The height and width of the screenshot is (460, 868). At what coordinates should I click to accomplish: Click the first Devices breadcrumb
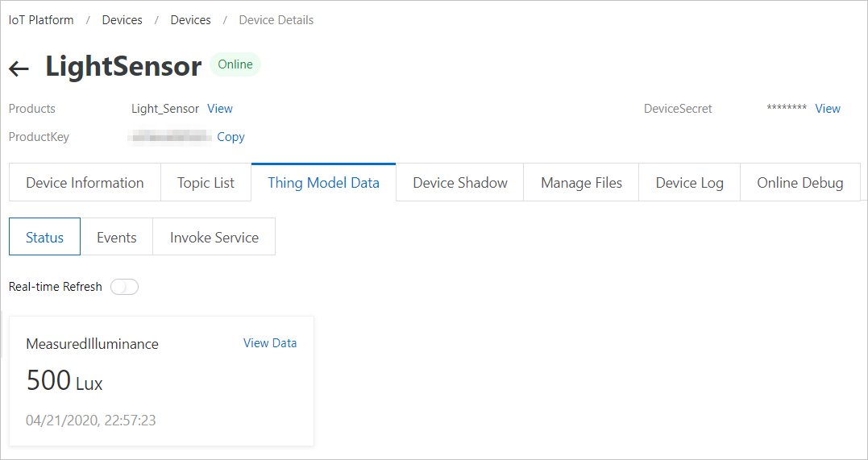[x=123, y=20]
